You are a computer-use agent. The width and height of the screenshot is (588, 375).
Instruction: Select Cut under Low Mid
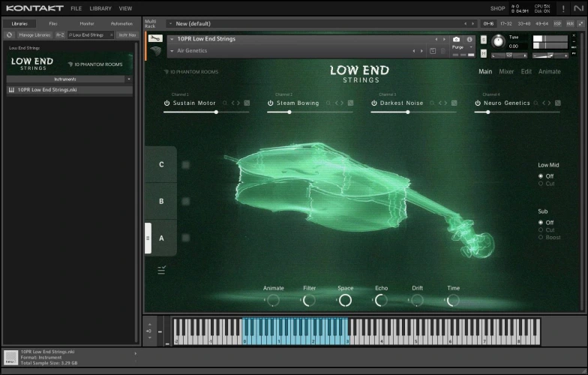click(541, 183)
